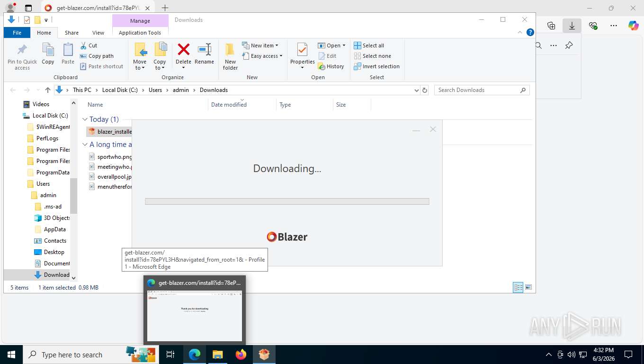Click the Edge window preview thumbnail
The width and height of the screenshot is (644, 364).
pyautogui.click(x=195, y=316)
